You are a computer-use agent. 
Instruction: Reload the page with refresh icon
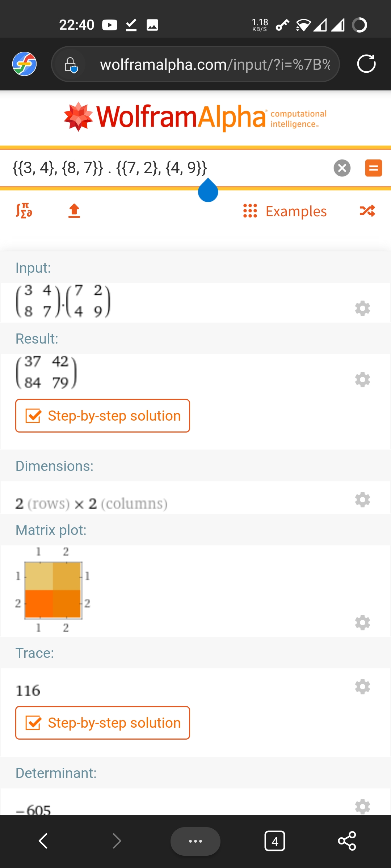click(366, 64)
